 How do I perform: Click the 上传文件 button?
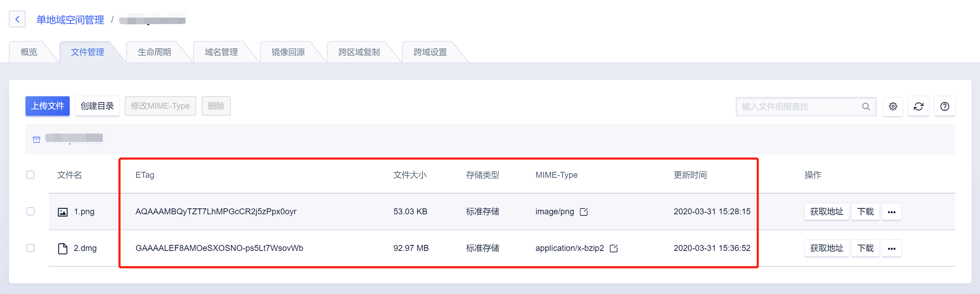tap(47, 106)
